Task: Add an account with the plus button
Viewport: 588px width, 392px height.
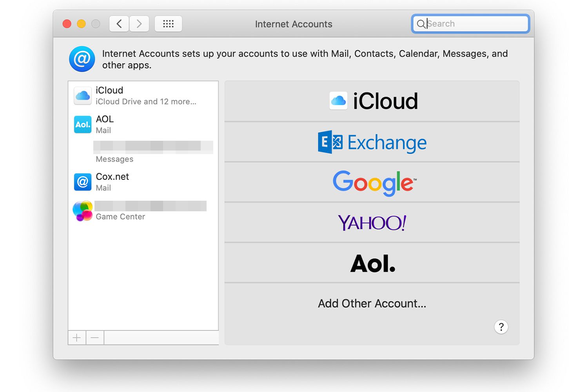Action: point(77,338)
